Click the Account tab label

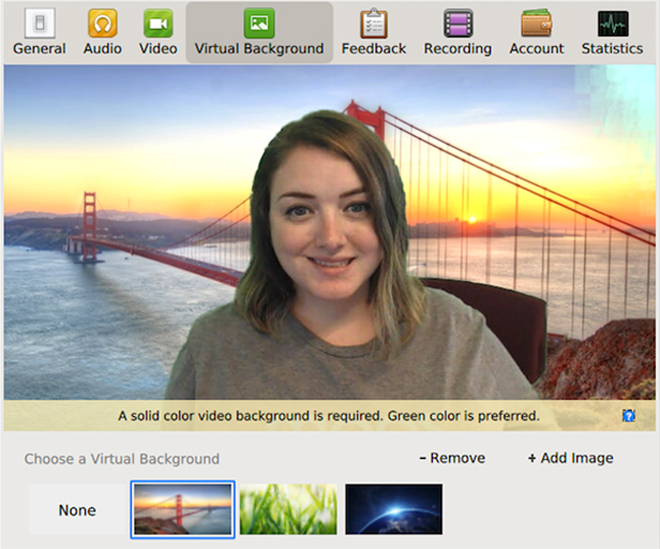(x=537, y=49)
